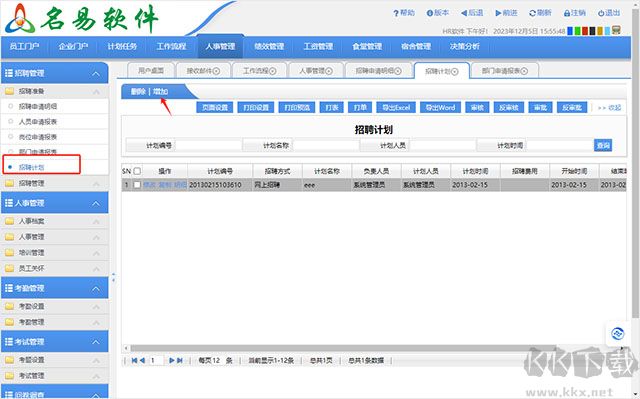Image resolution: width=640 pixels, height=399 pixels.
Task: Click the small screen icon after the color squares
Action: [616, 30]
